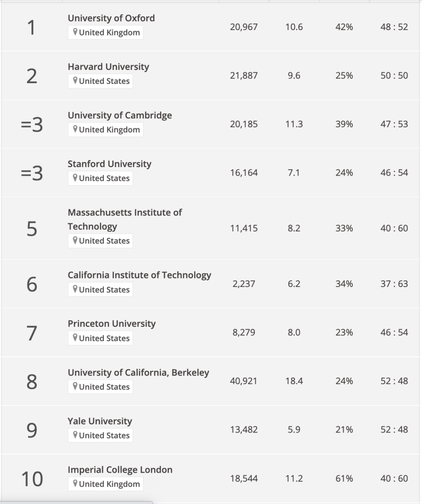Click location pin icon under Harvard
Viewport: 422px width, 504px height.
click(x=75, y=81)
